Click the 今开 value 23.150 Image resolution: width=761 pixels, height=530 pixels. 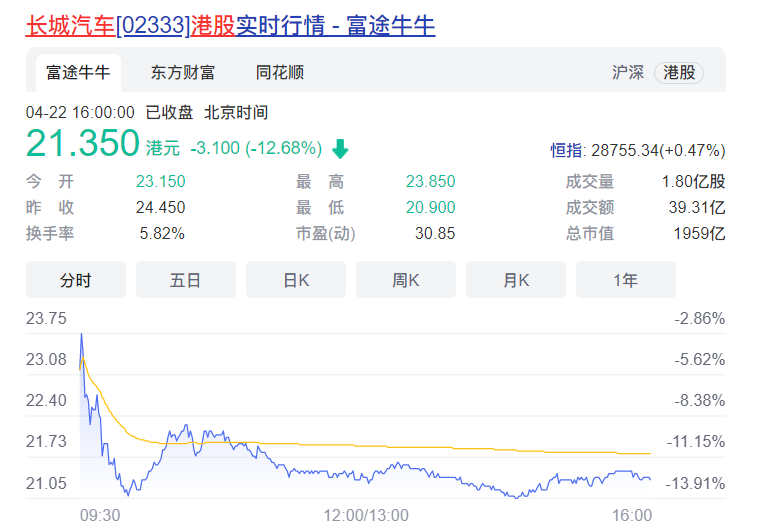click(x=161, y=182)
